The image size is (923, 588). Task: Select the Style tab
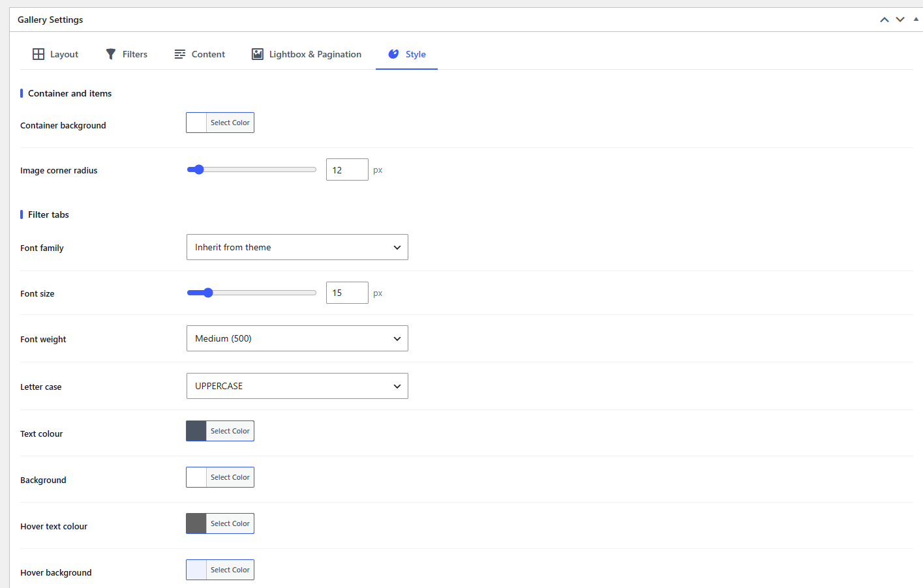406,54
